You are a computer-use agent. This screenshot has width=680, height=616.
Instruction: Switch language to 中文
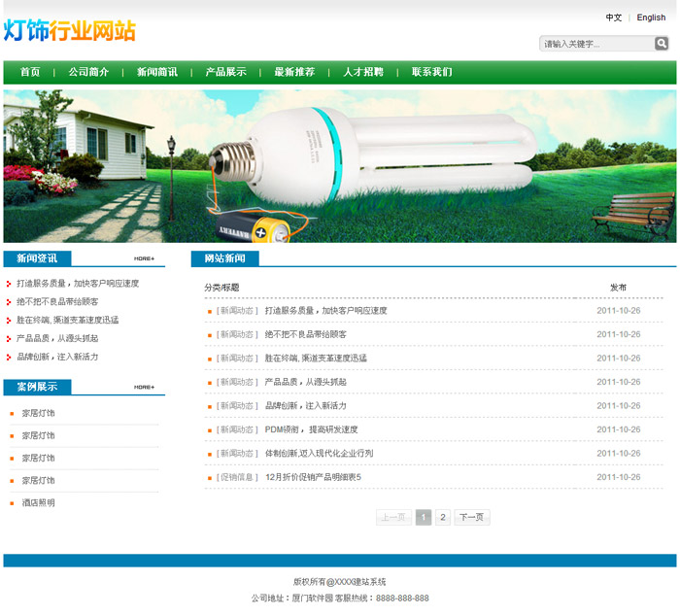[614, 17]
